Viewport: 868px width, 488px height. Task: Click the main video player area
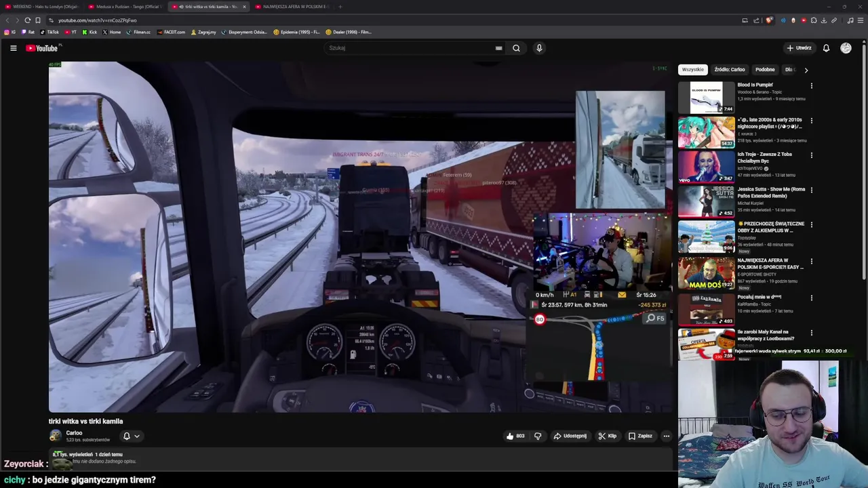point(360,237)
